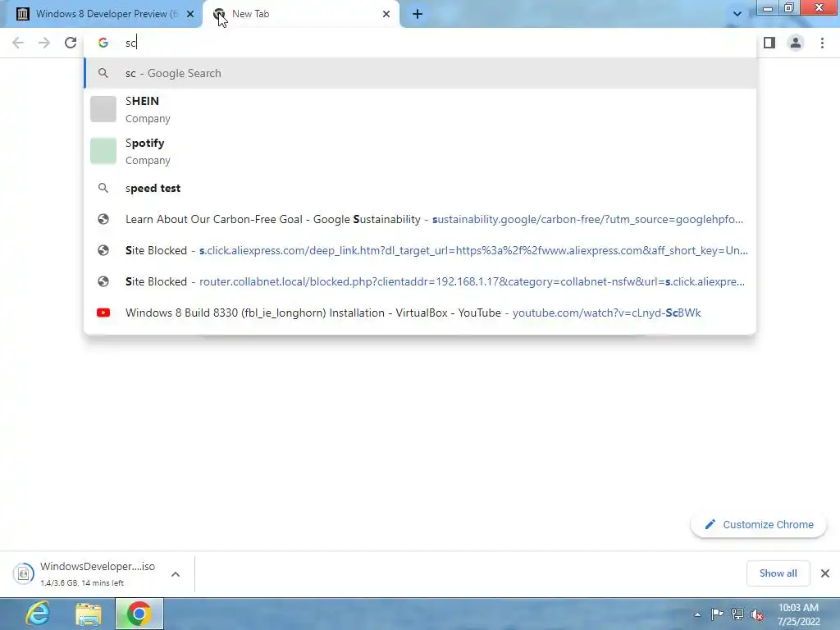The width and height of the screenshot is (840, 630).
Task: Open Windows 8 Build 8330 YouTube suggestion
Action: click(420, 313)
